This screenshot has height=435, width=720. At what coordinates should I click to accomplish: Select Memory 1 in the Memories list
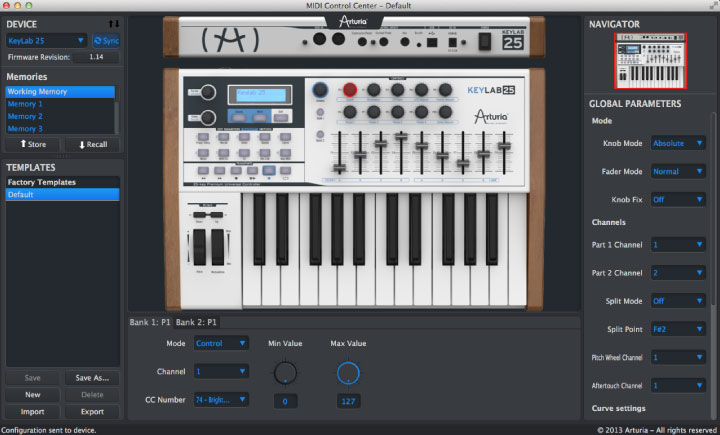click(x=60, y=104)
